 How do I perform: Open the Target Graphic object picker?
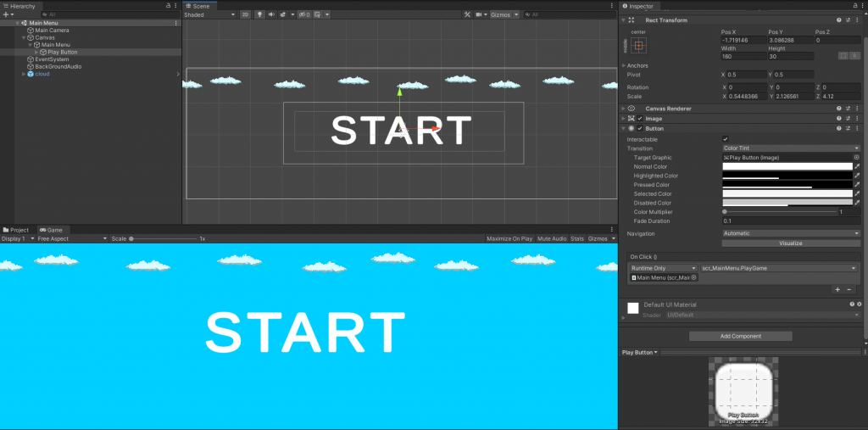point(857,157)
